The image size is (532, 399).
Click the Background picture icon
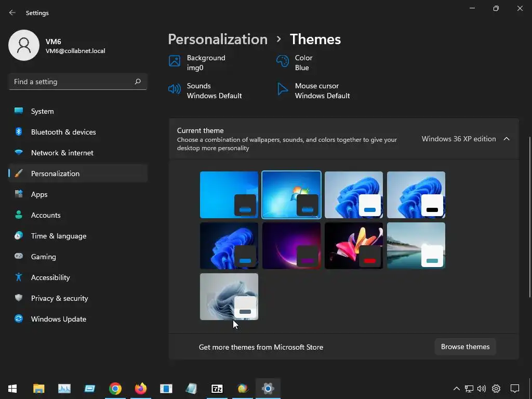175,61
